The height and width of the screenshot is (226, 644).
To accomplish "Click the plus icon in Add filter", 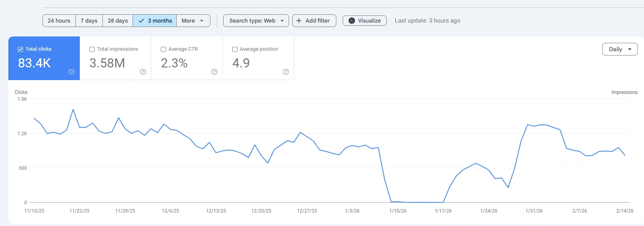I will 299,21.
